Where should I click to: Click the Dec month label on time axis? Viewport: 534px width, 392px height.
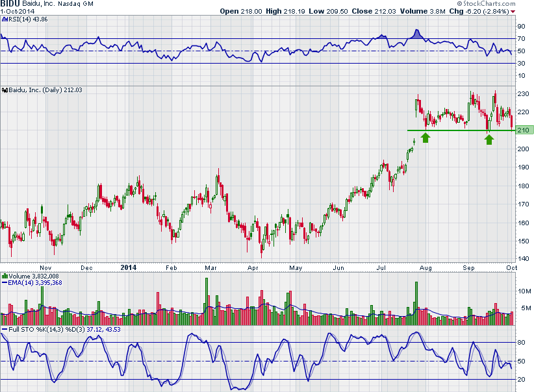click(x=86, y=268)
